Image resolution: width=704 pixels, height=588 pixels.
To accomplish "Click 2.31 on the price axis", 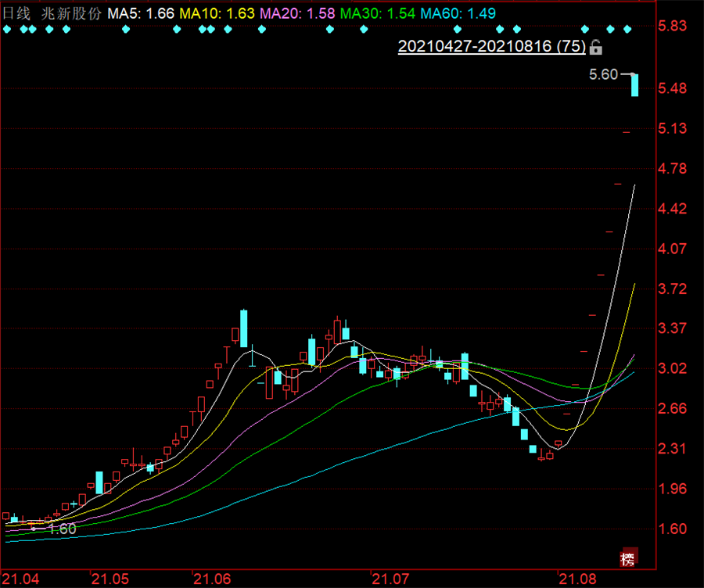I will (672, 448).
